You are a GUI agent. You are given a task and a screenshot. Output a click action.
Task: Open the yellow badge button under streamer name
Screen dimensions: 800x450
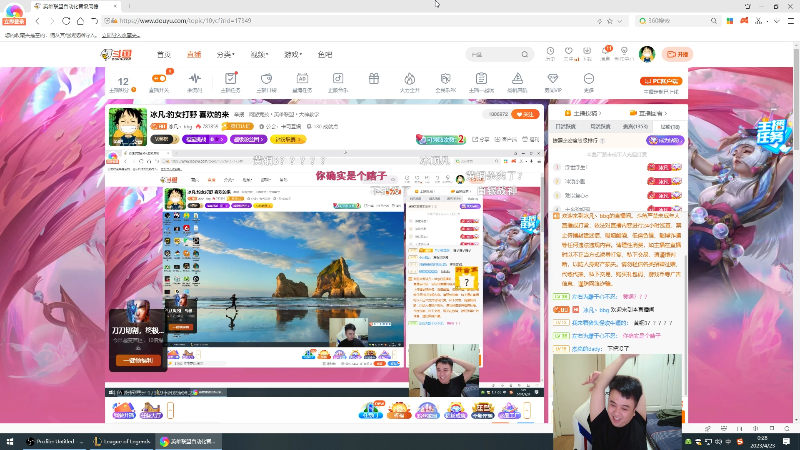288,139
